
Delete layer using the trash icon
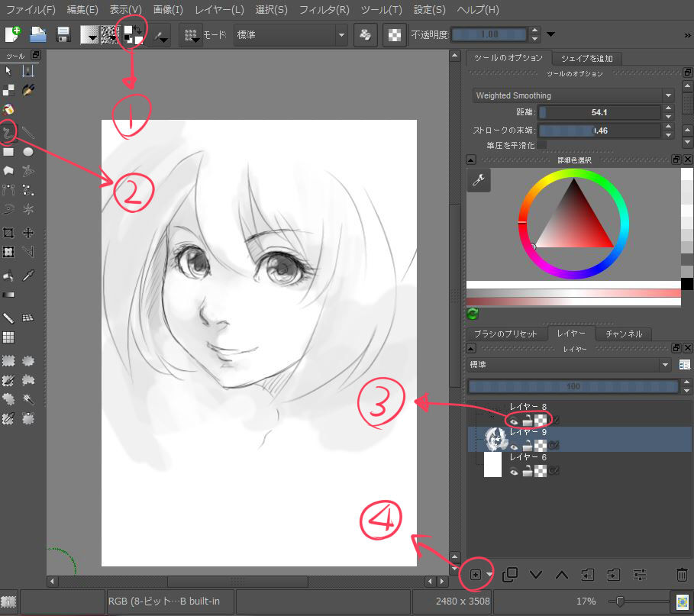point(682,574)
